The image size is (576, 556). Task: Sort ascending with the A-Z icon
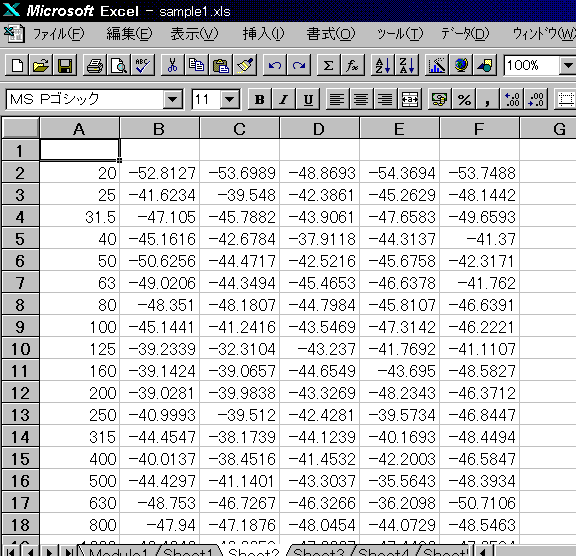click(x=383, y=66)
